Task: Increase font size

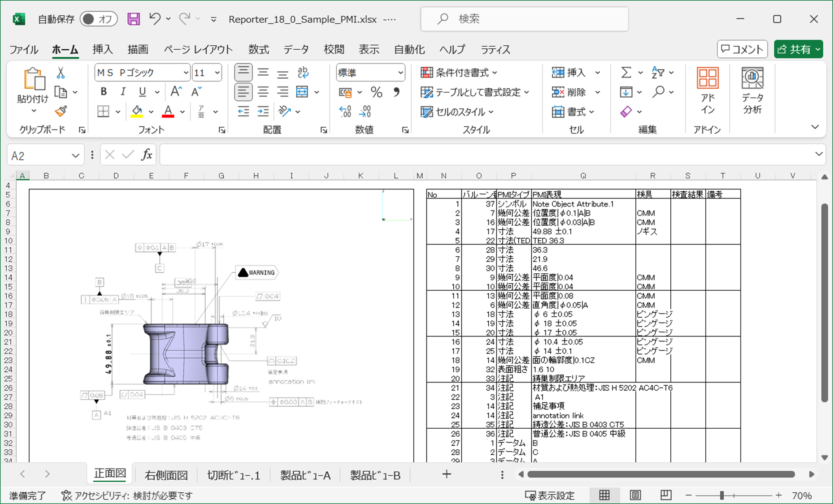Action: point(176,92)
